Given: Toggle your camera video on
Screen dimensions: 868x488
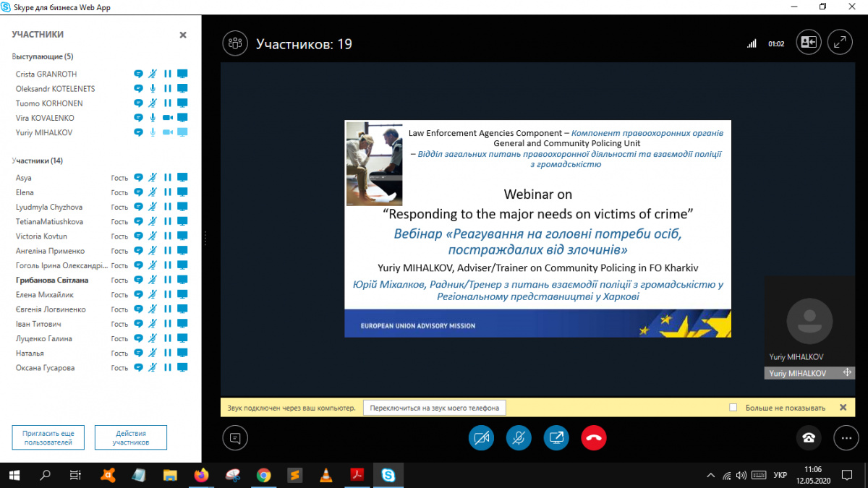Looking at the screenshot, I should [x=481, y=437].
